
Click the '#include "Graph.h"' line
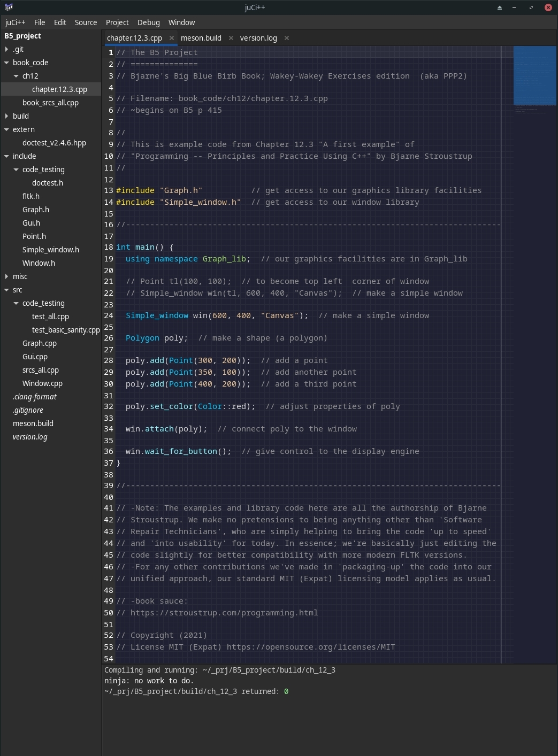[159, 190]
